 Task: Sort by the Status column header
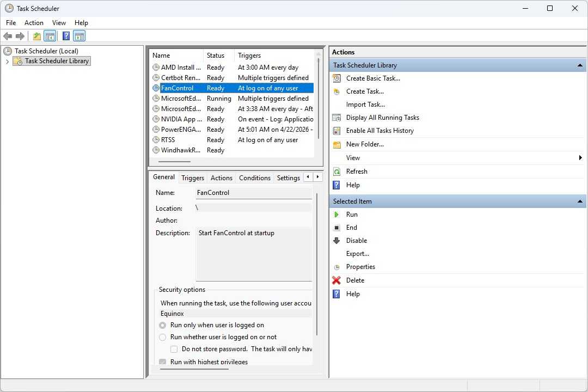[219, 56]
